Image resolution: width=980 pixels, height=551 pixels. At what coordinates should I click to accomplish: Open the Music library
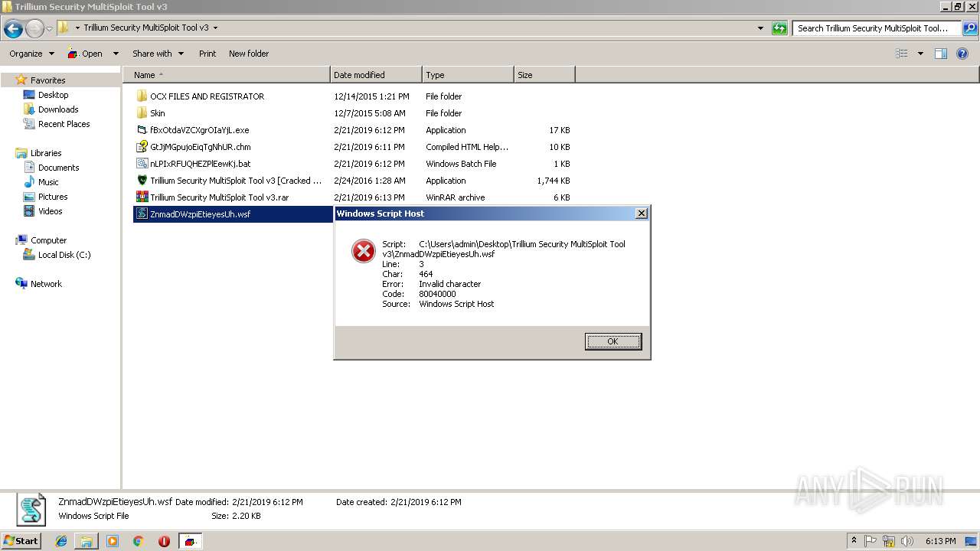coord(48,182)
